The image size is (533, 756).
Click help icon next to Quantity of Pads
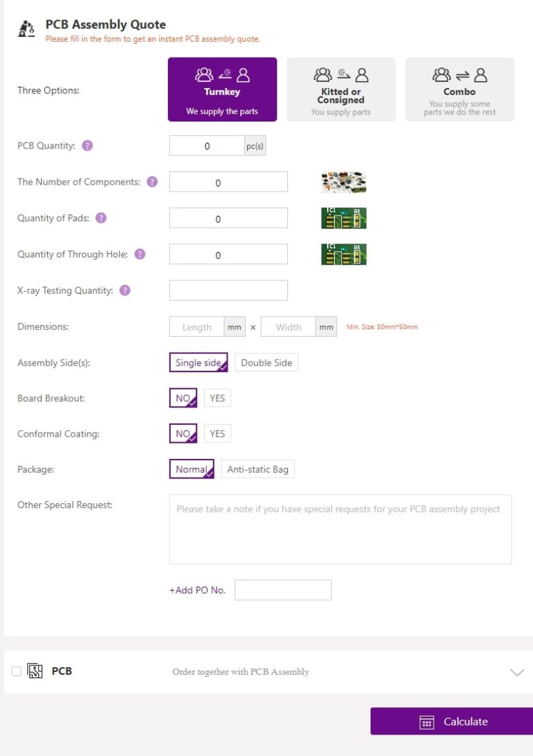coord(101,218)
